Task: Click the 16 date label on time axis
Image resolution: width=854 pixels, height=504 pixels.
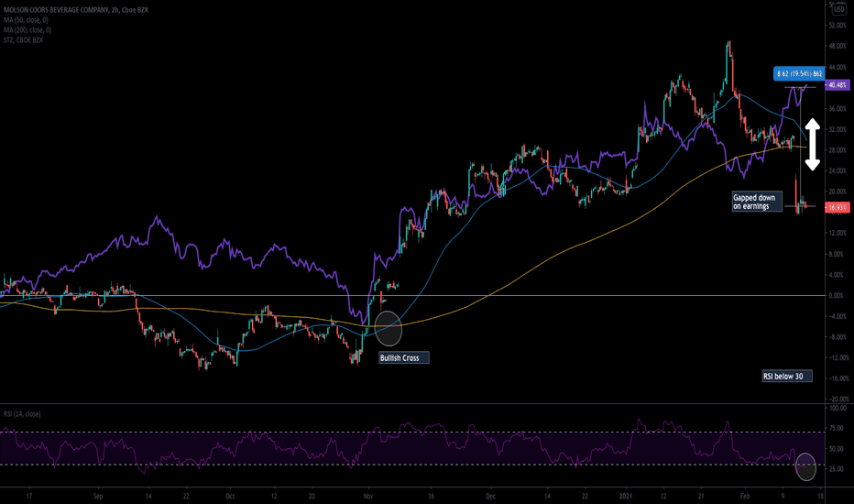Action: [431, 497]
